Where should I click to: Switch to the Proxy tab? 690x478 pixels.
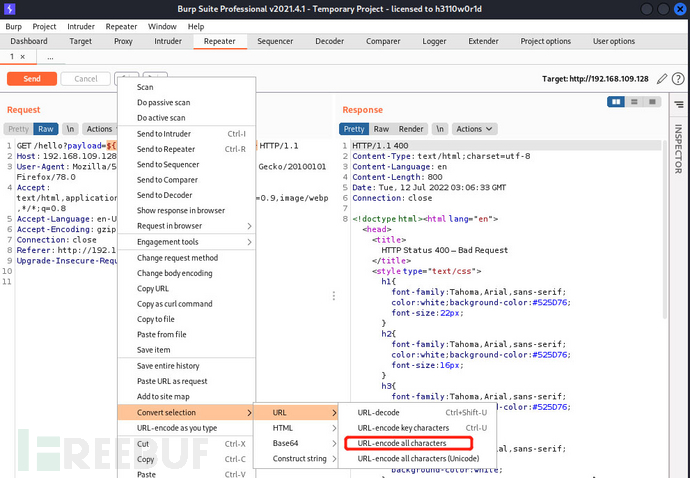pos(123,41)
